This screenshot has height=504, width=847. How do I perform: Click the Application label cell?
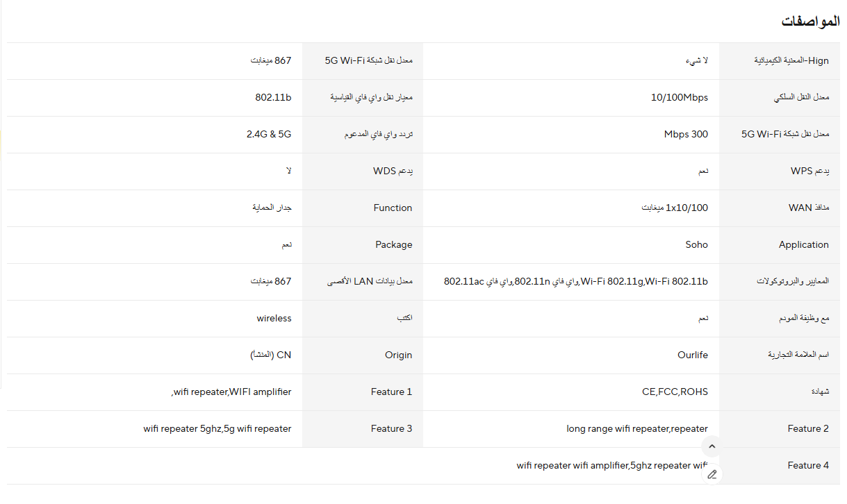780,245
